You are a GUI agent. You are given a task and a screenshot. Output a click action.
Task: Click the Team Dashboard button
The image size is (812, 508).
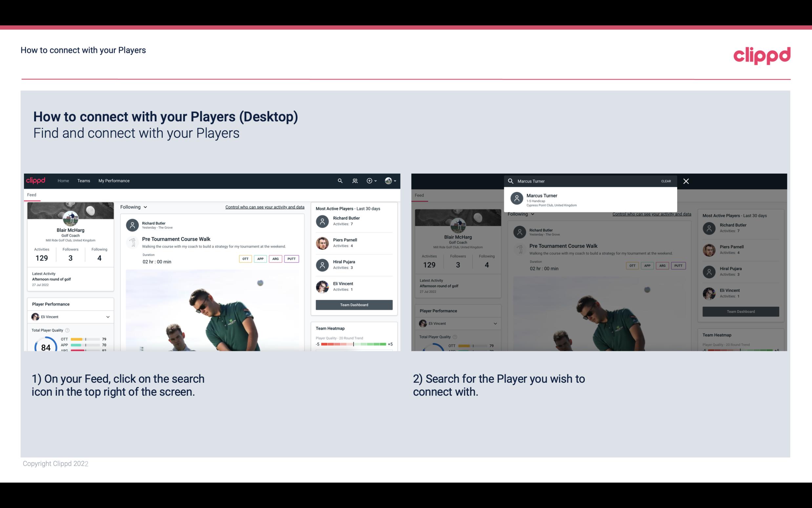[354, 304]
